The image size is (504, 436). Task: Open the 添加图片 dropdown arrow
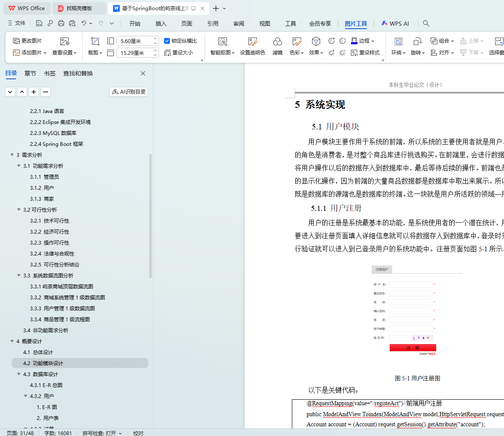tap(45, 53)
